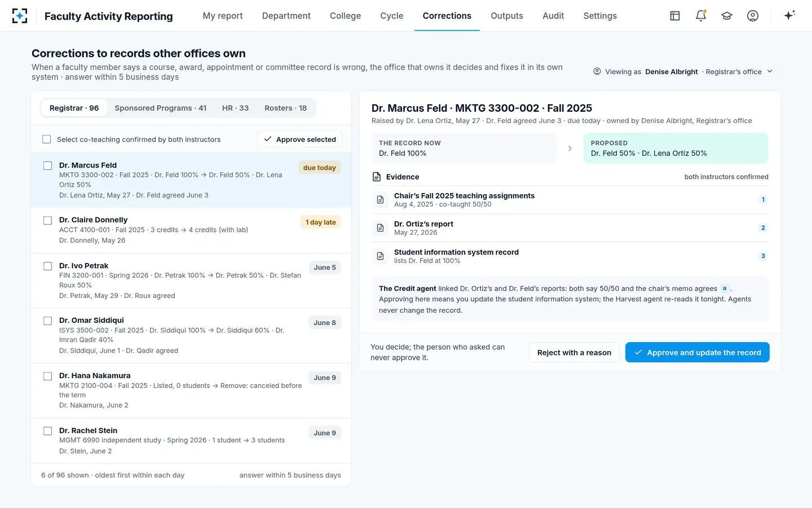The width and height of the screenshot is (812, 508).
Task: Click Reject with a reason
Action: [574, 352]
